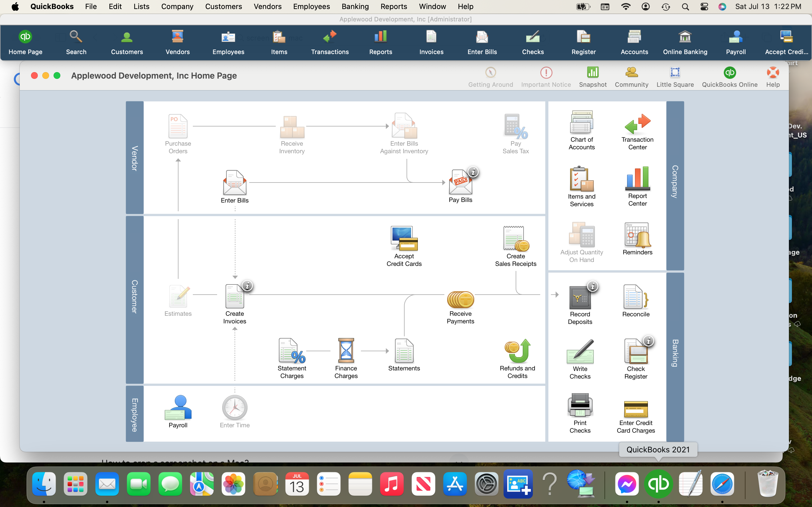Open the Report Center
Image resolution: width=812 pixels, height=507 pixels.
point(637,179)
